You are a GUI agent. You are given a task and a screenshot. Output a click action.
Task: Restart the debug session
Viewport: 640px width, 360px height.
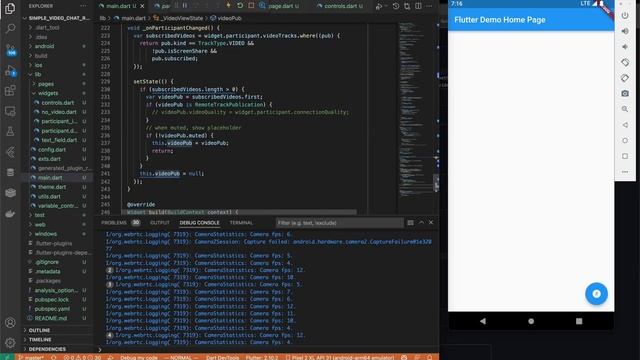tap(240, 6)
